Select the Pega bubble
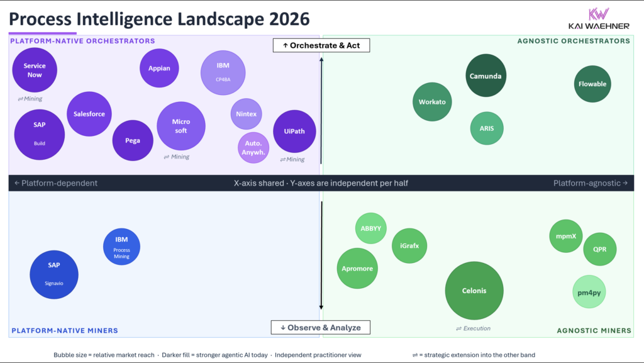Screen dimensions: 644x363 point(133,140)
